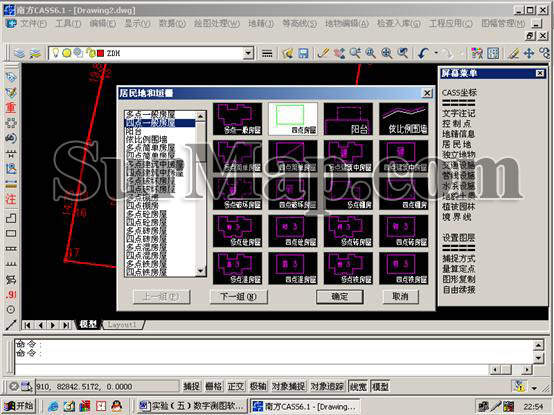This screenshot has height=415, width=554.
Task: Click the red 重 icon in left toolbar
Action: point(11,107)
